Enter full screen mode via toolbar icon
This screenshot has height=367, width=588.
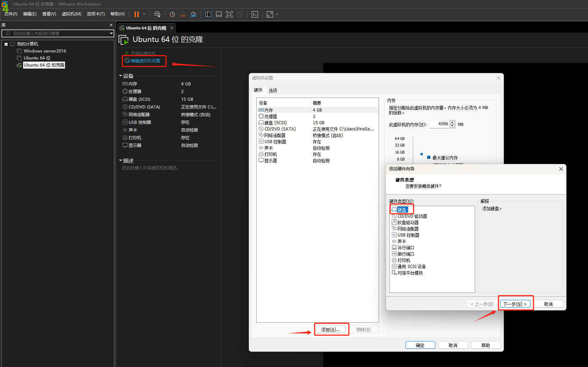click(x=229, y=14)
